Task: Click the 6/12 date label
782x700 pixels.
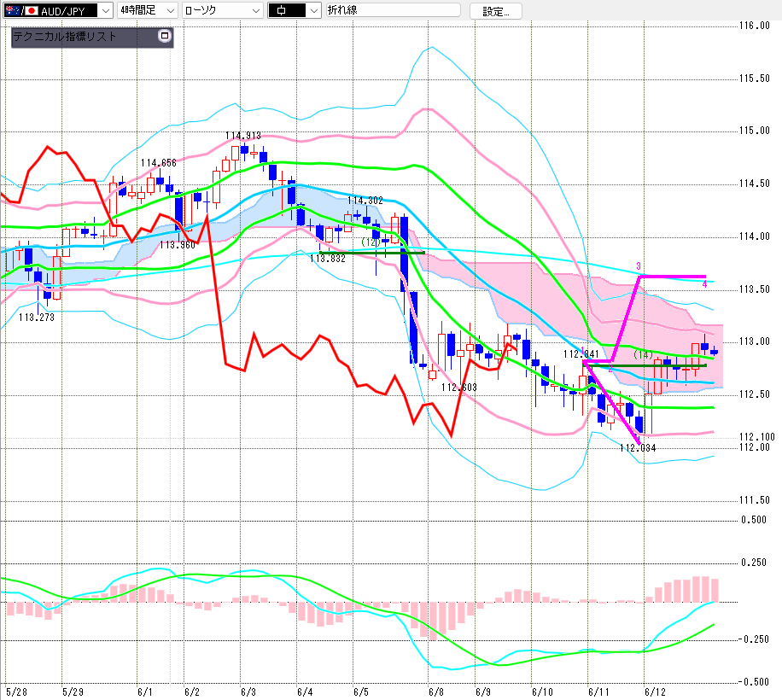Action: (x=656, y=692)
